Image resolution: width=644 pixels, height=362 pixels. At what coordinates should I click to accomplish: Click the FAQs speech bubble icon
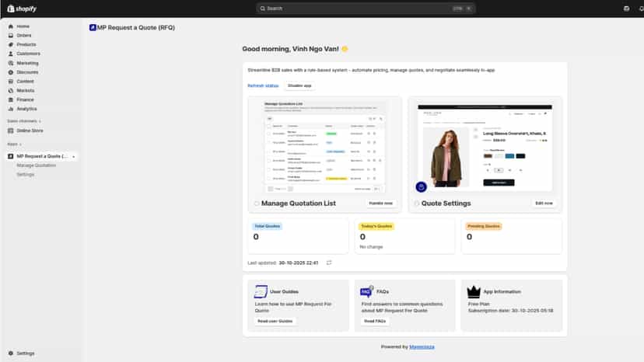[x=367, y=291]
